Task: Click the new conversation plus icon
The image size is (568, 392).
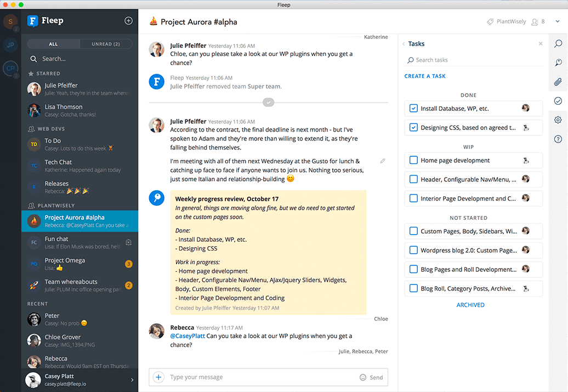Action: tap(128, 21)
